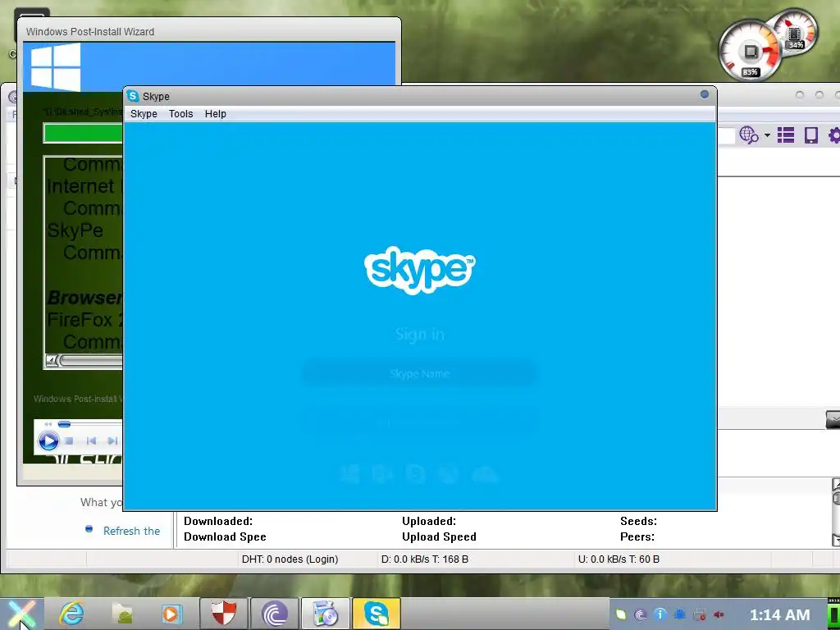The width and height of the screenshot is (840, 630).
Task: Click the faded Skype Name field
Action: [x=419, y=373]
